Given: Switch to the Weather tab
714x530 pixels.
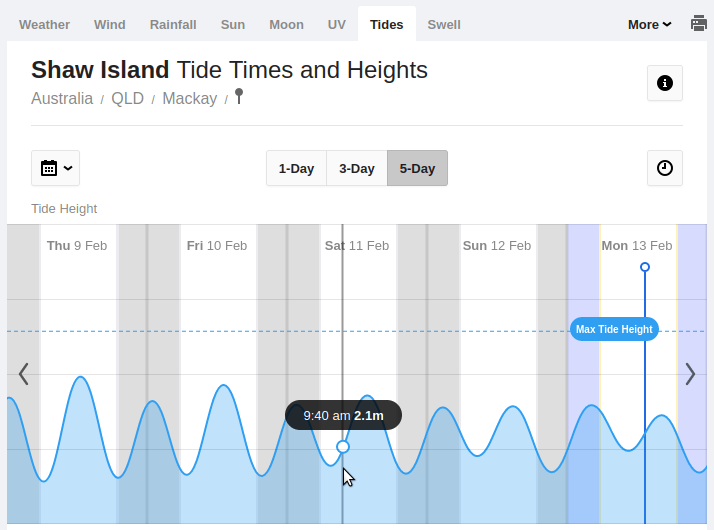Looking at the screenshot, I should (44, 24).
